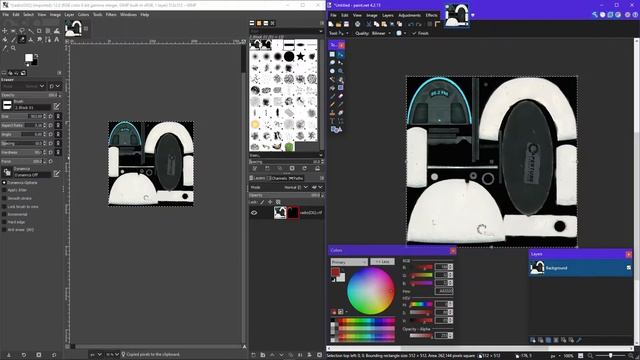This screenshot has width=640, height=360.
Task: Open GIMP Windows menu
Action: pos(128,15)
